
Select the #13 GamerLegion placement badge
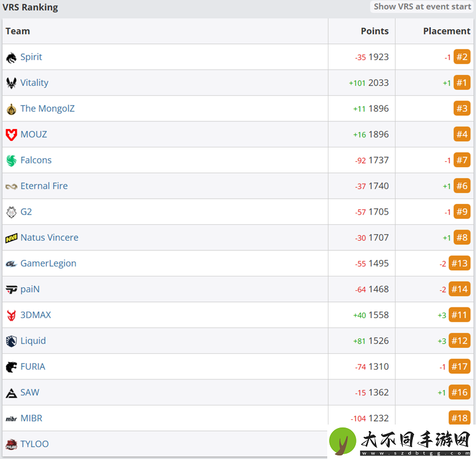pos(459,263)
